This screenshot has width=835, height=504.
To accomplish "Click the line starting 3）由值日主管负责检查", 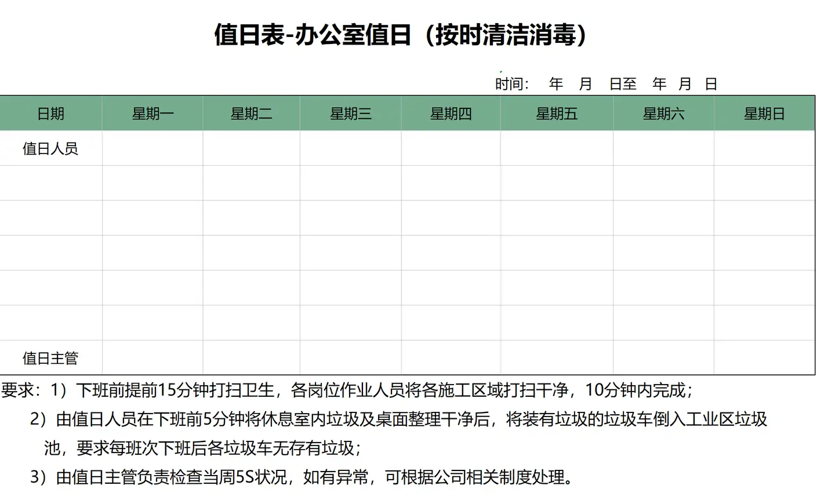I will [302, 477].
